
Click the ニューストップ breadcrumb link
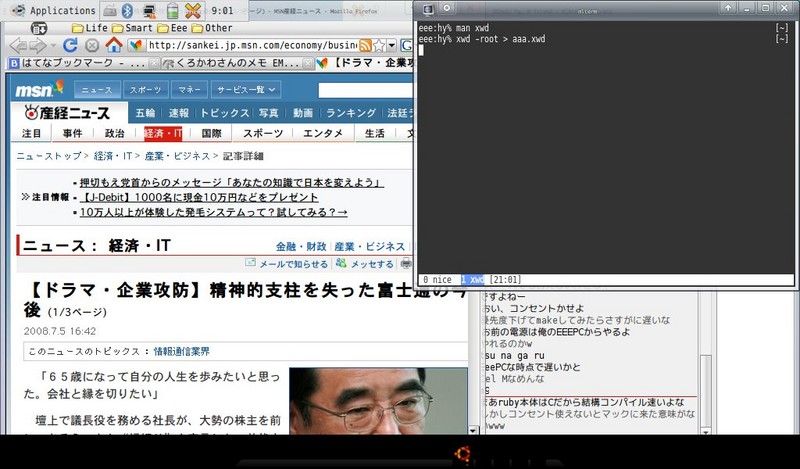pos(49,156)
